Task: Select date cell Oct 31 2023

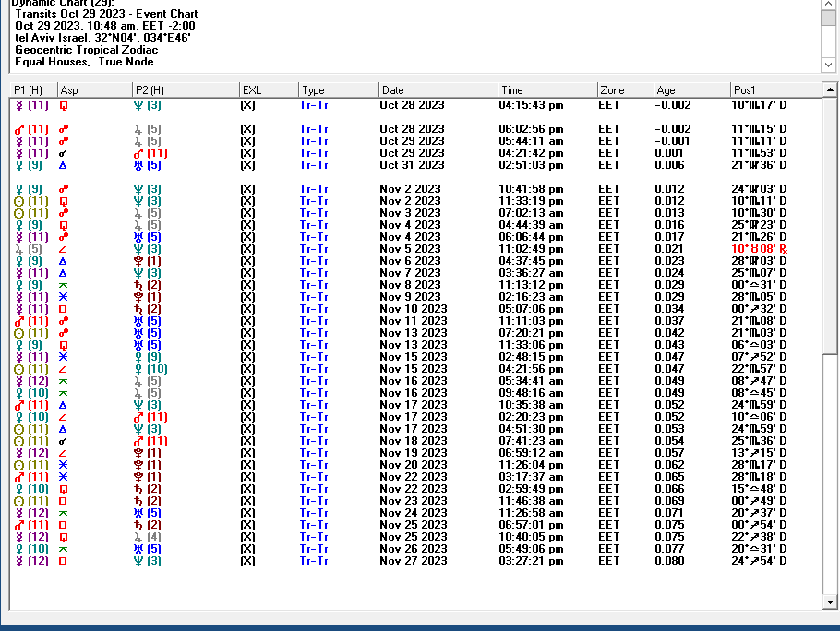Action: (412, 165)
